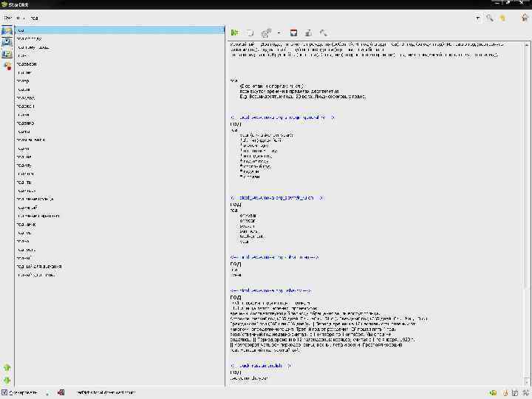532x399 pixels.
Task: Click the red-framed icon in definition toolbar
Action: pyautogui.click(x=294, y=33)
